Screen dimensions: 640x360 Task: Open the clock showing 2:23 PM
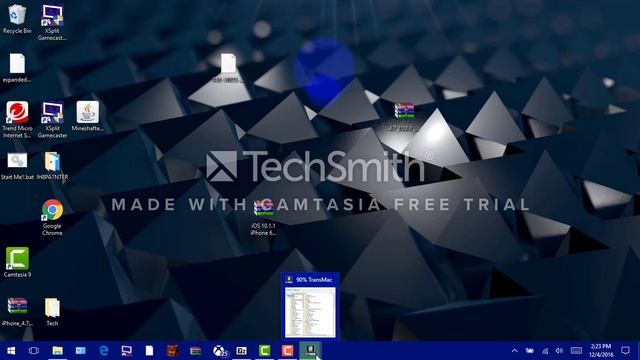click(x=601, y=351)
